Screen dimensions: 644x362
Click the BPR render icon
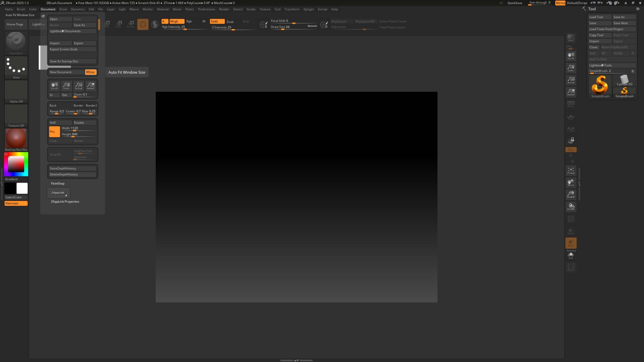pyautogui.click(x=571, y=38)
